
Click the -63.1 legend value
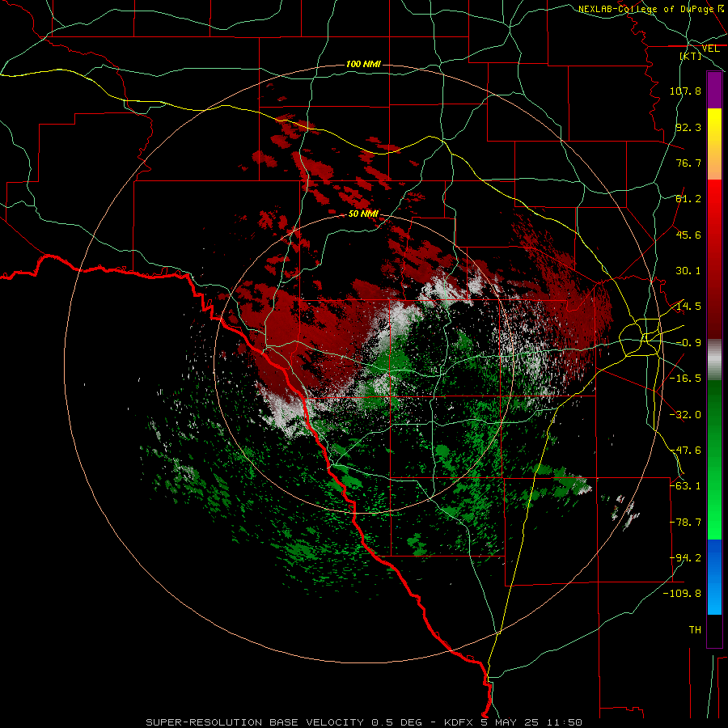pos(685,486)
